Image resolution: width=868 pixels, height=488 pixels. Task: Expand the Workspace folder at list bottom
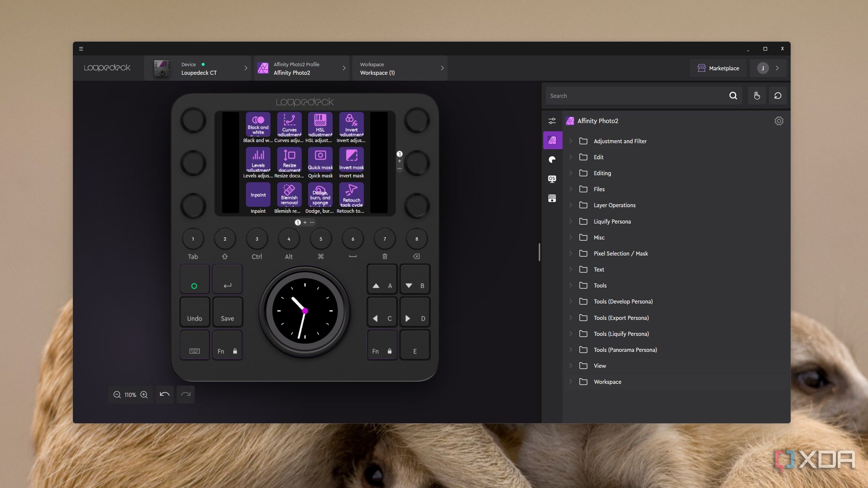[571, 382]
